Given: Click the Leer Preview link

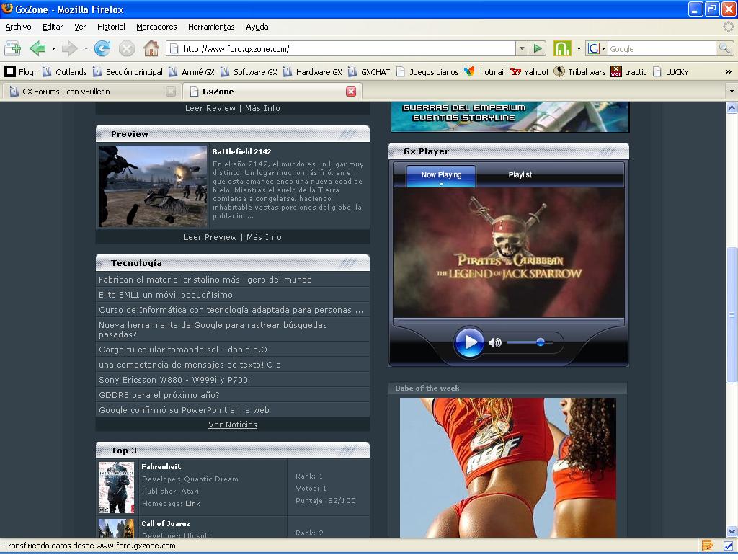Looking at the screenshot, I should pos(210,237).
